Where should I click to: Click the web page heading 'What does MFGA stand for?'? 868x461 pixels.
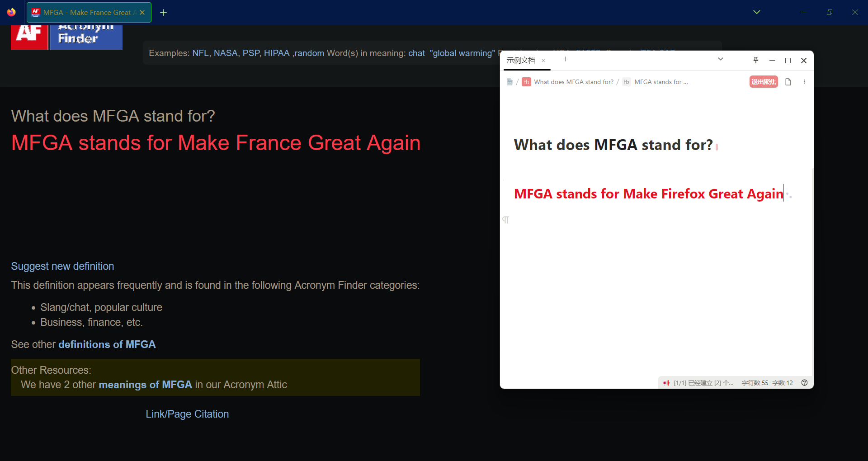(113, 116)
